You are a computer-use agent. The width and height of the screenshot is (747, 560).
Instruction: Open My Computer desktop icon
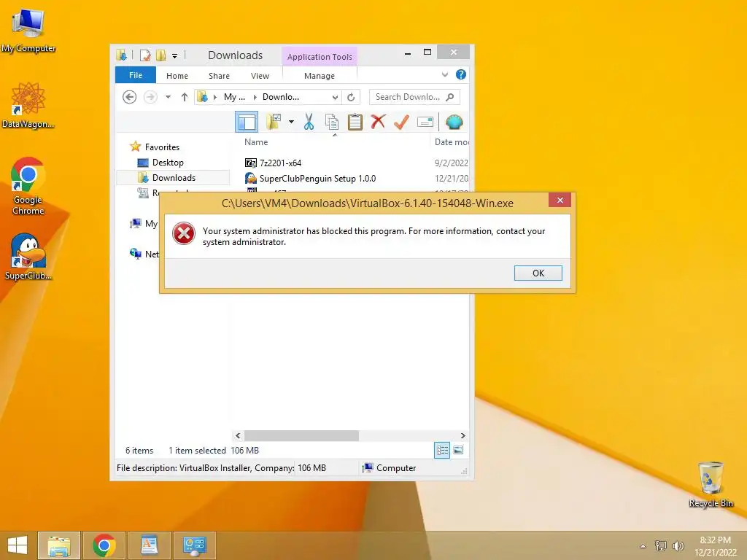tap(28, 29)
